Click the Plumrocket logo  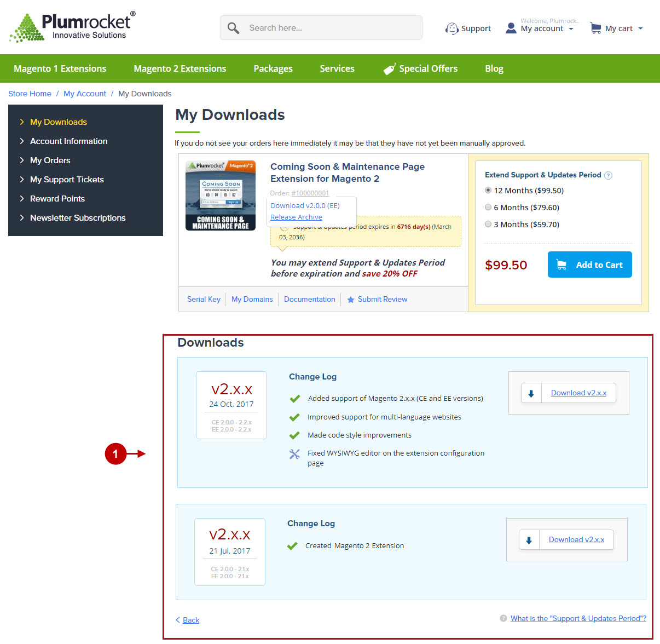(72, 27)
